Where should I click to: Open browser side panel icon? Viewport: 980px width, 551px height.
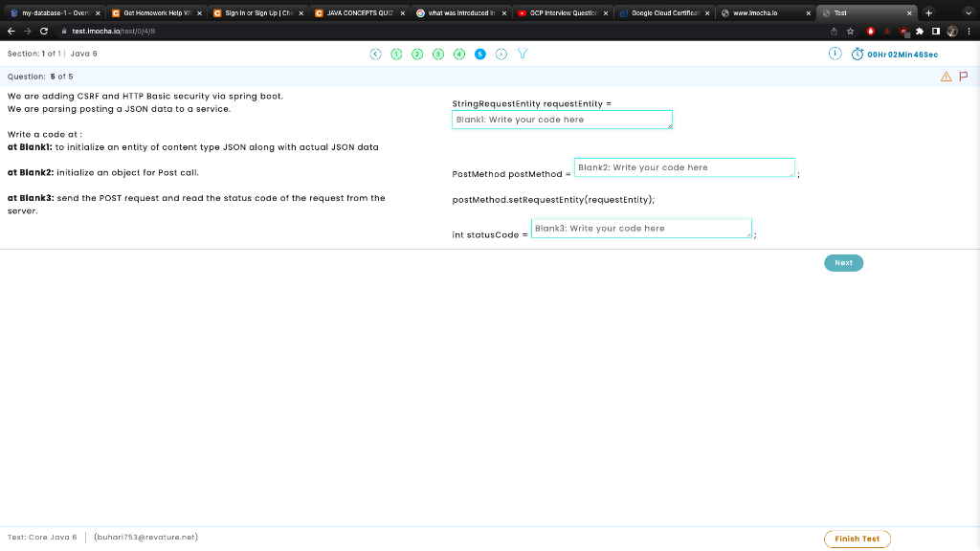936,32
